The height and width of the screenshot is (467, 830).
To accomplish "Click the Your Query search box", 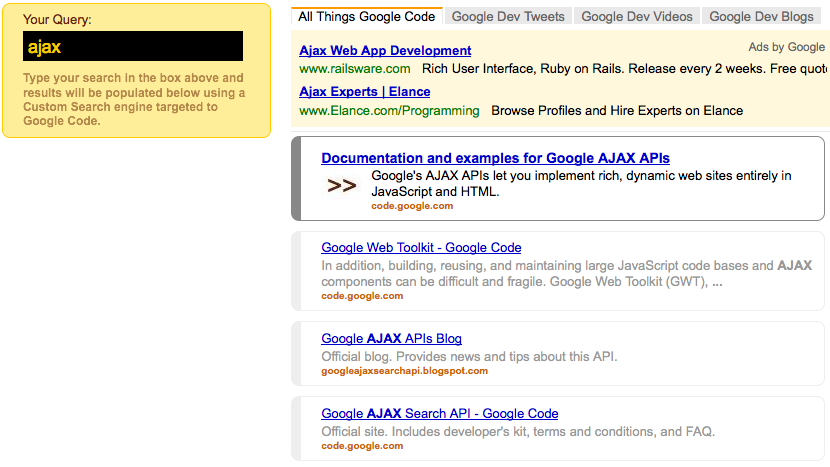I will coord(133,46).
